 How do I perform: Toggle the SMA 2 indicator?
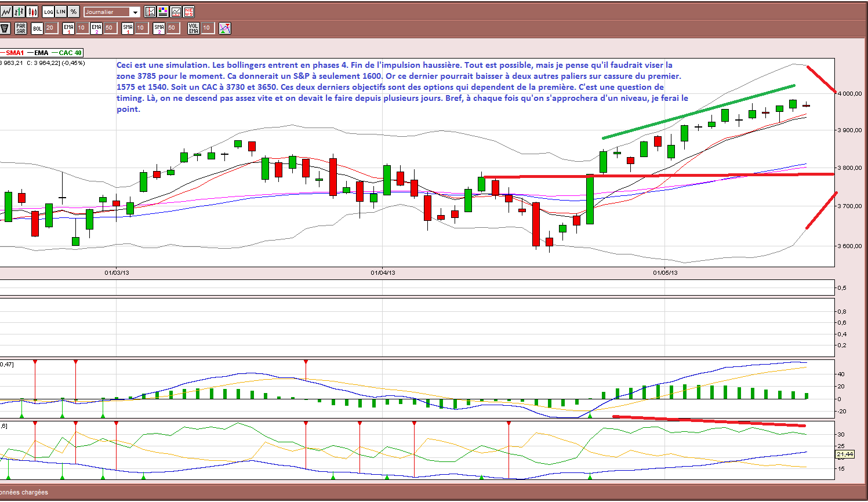click(x=159, y=28)
